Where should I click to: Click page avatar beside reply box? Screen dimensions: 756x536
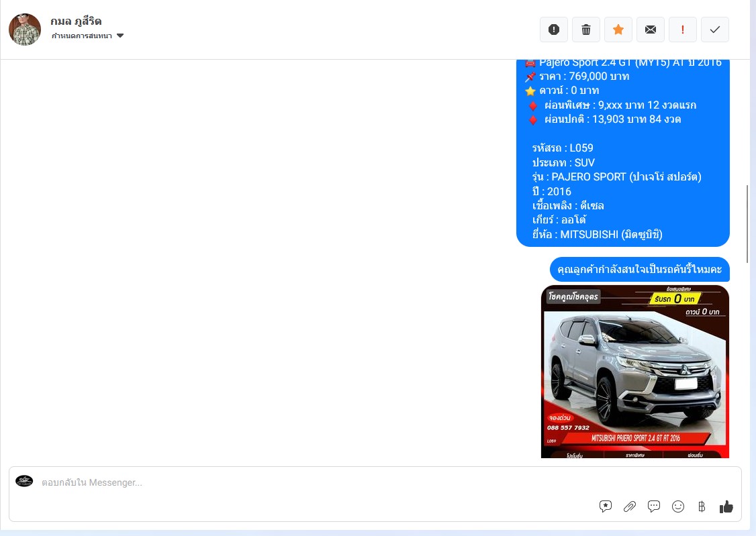pyautogui.click(x=24, y=480)
